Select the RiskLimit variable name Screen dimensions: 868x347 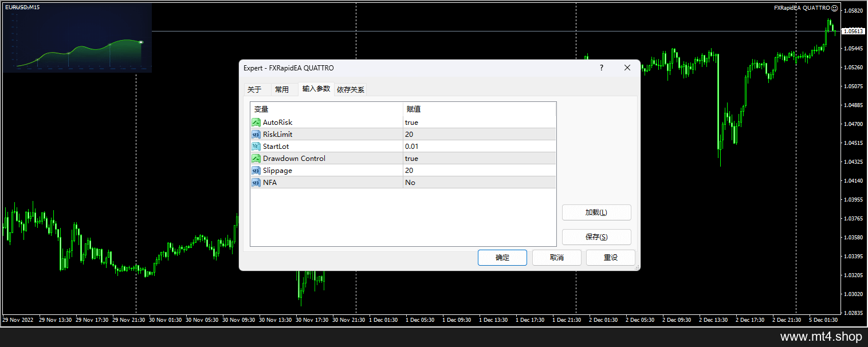coord(278,135)
